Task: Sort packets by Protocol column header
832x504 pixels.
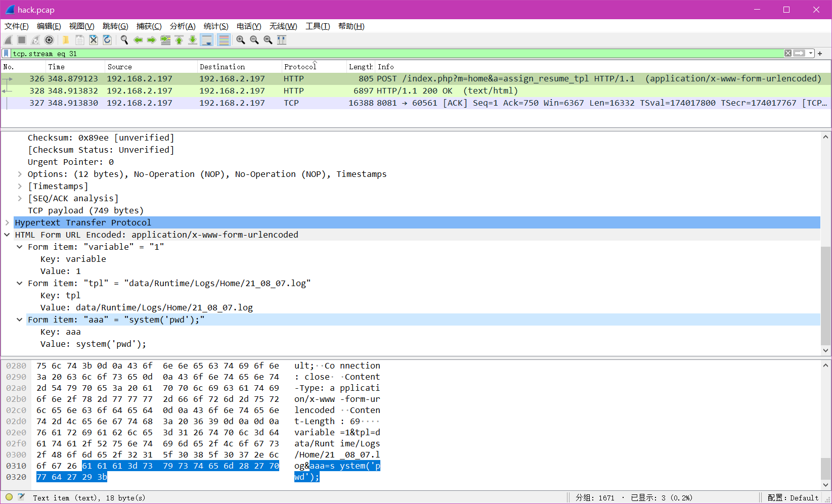Action: click(314, 67)
